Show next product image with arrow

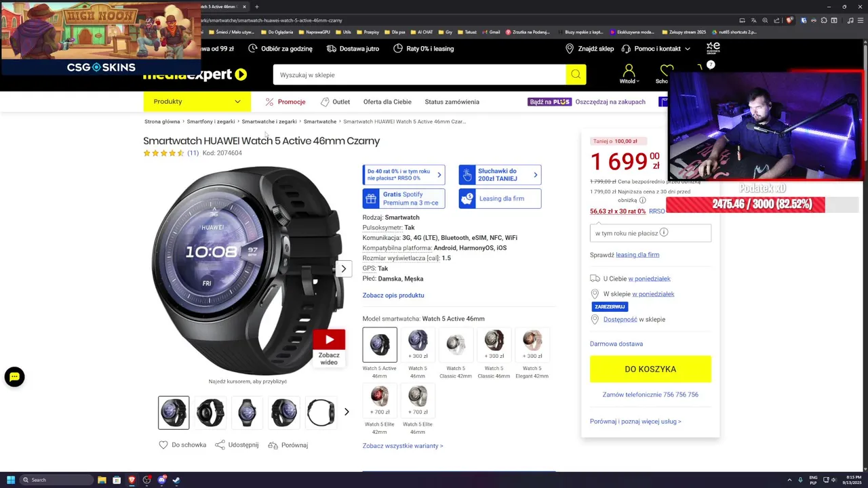343,268
